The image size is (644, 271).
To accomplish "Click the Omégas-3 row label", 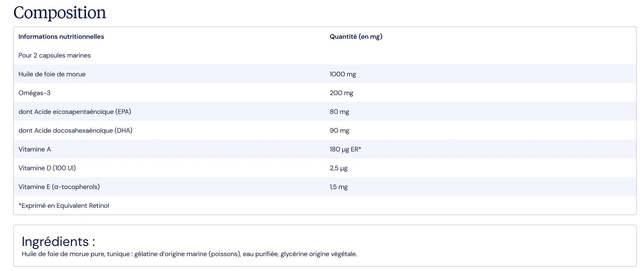I will coord(34,93).
